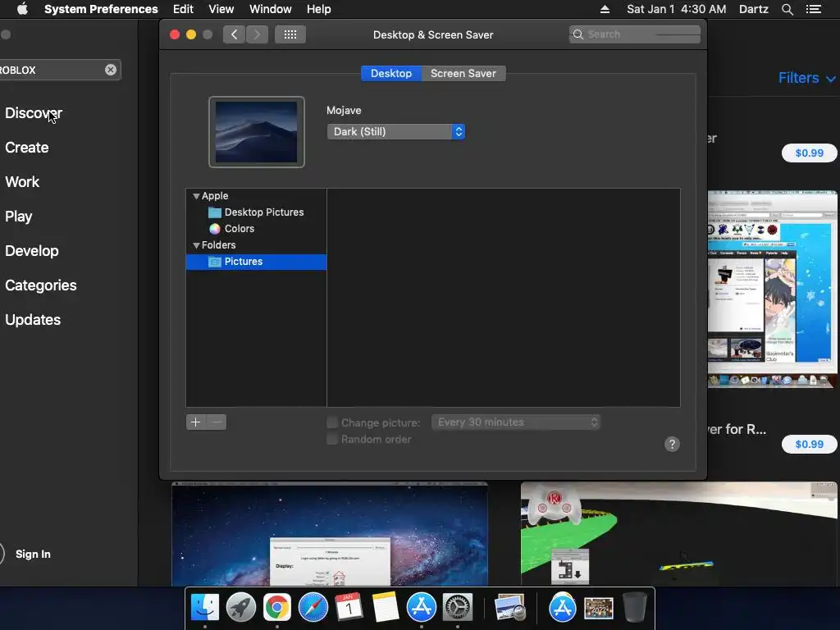Open Notification Center list icon

pyautogui.click(x=814, y=9)
